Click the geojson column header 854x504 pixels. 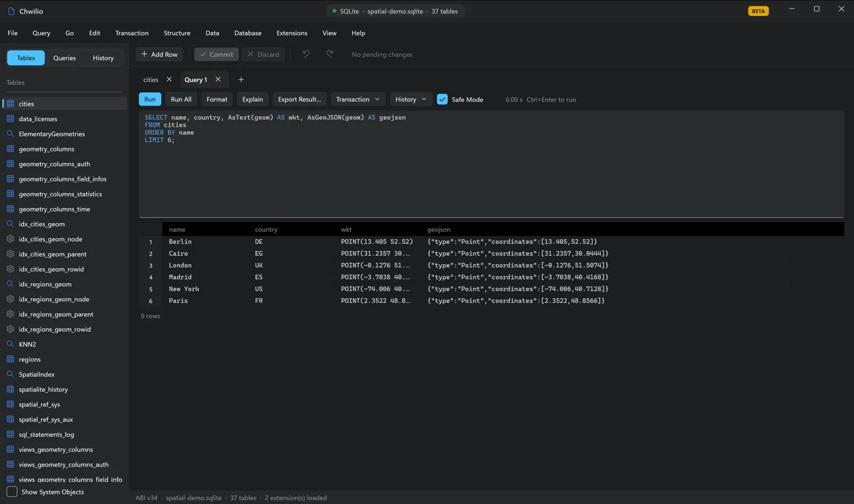click(439, 229)
